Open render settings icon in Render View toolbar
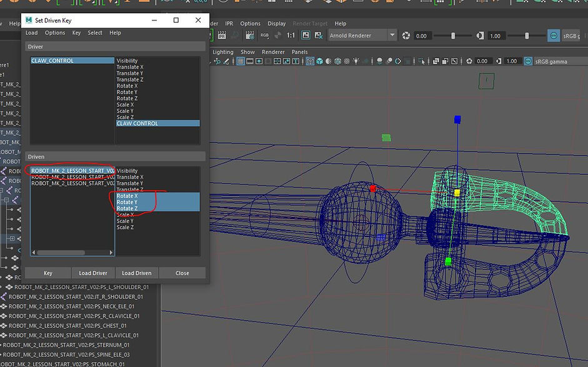The height and width of the screenshot is (367, 588). pos(250,36)
